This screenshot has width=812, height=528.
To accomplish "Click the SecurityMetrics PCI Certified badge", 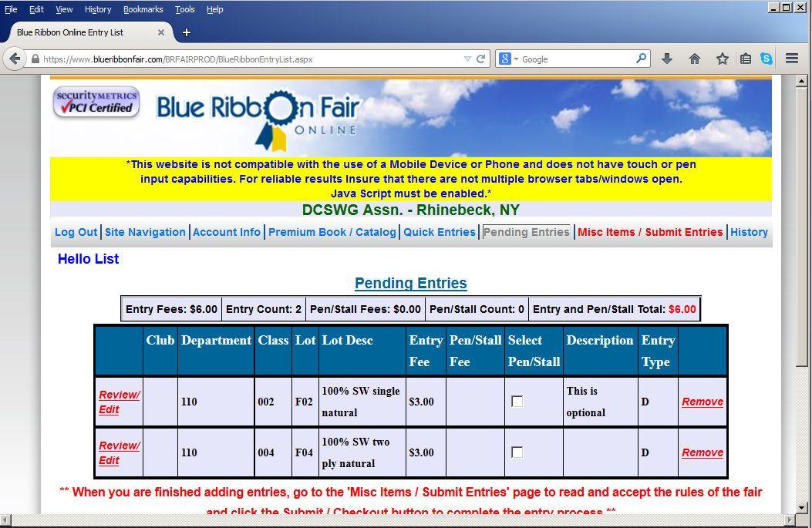I will point(96,102).
